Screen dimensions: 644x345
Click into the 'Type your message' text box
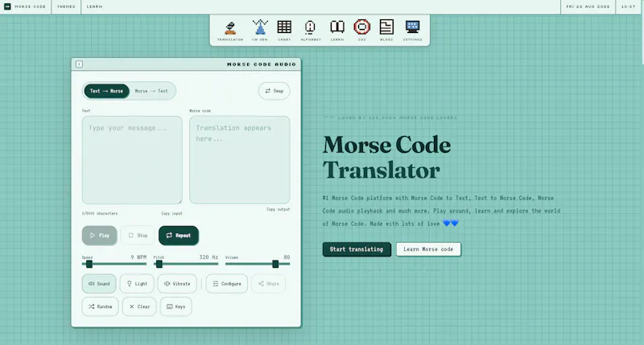pos(132,160)
